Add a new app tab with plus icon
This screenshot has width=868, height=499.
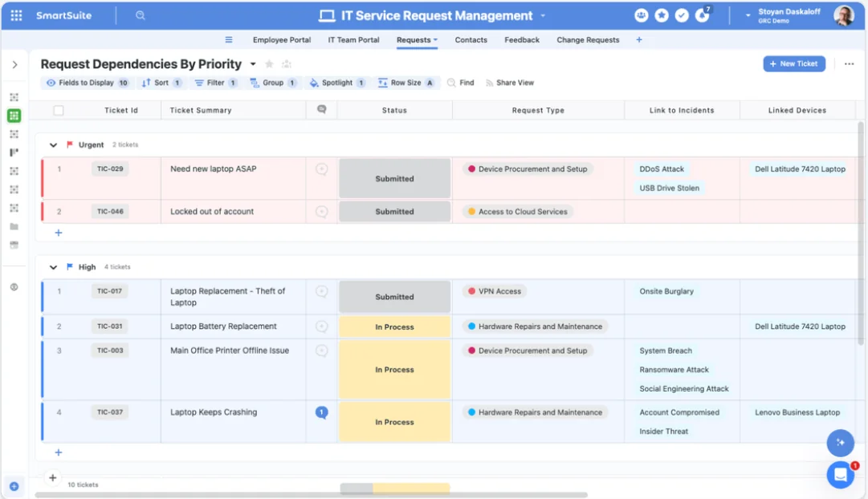point(639,40)
